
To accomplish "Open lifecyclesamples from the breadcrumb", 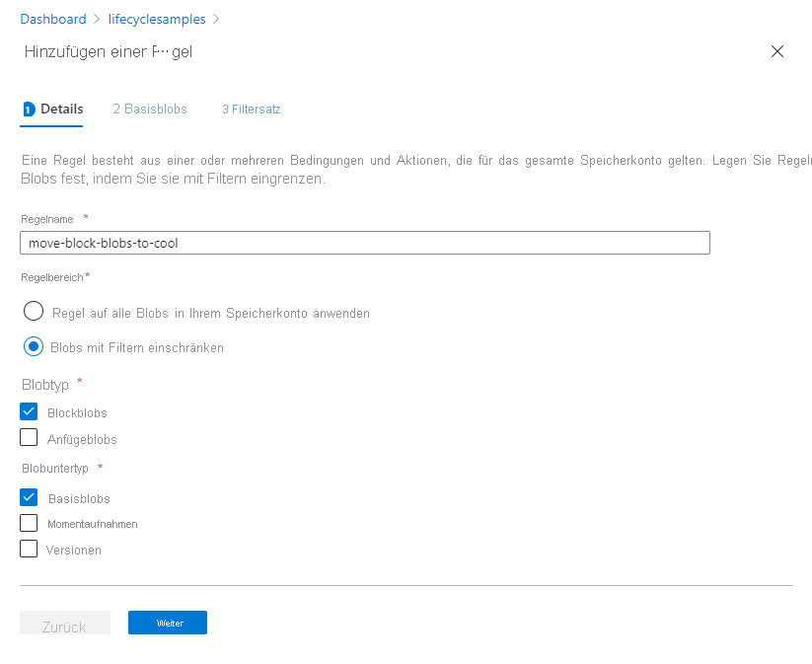I will (x=157, y=19).
